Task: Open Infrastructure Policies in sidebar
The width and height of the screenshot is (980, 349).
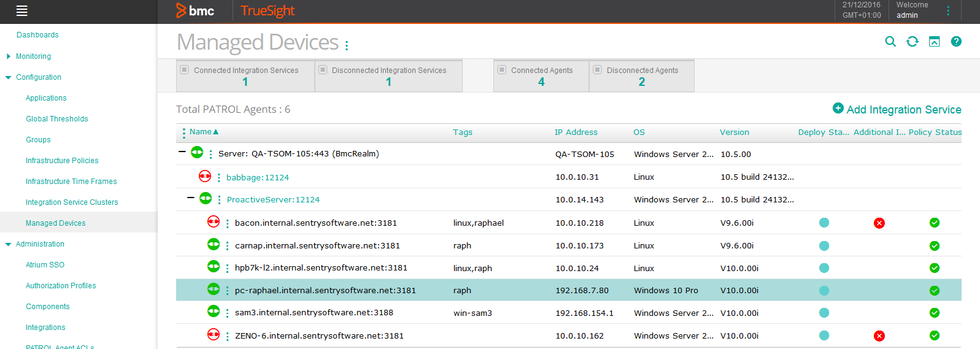Action: coord(62,161)
